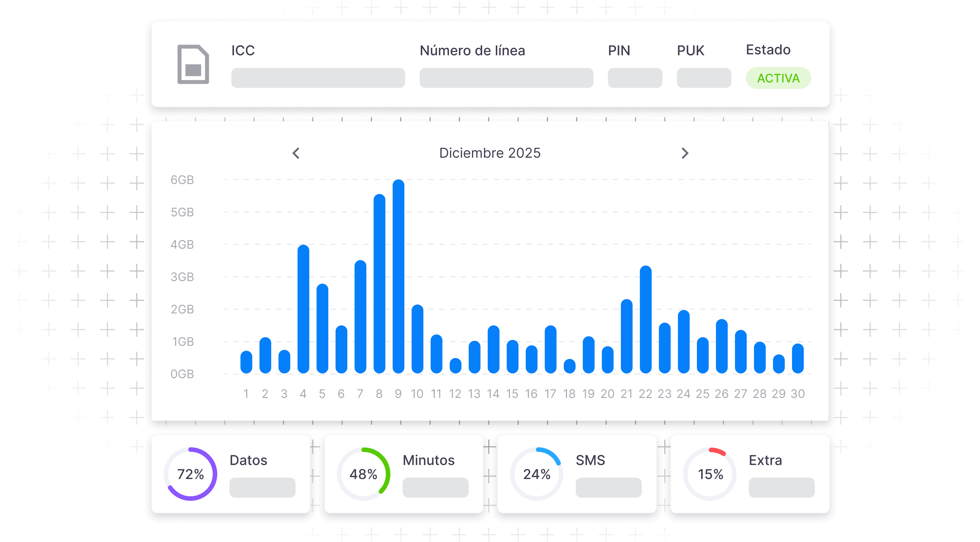Click the Datos 72% progress ring
The image size is (980, 542).
[191, 474]
